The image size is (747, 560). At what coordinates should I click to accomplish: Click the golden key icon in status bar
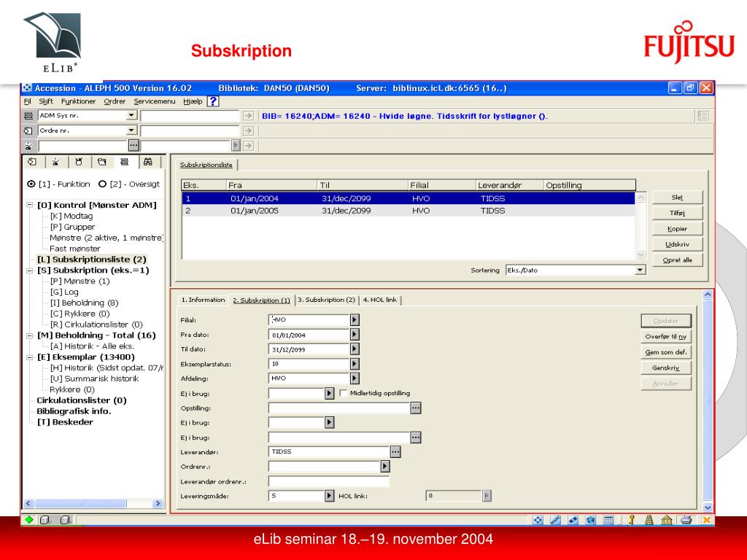pos(632,520)
